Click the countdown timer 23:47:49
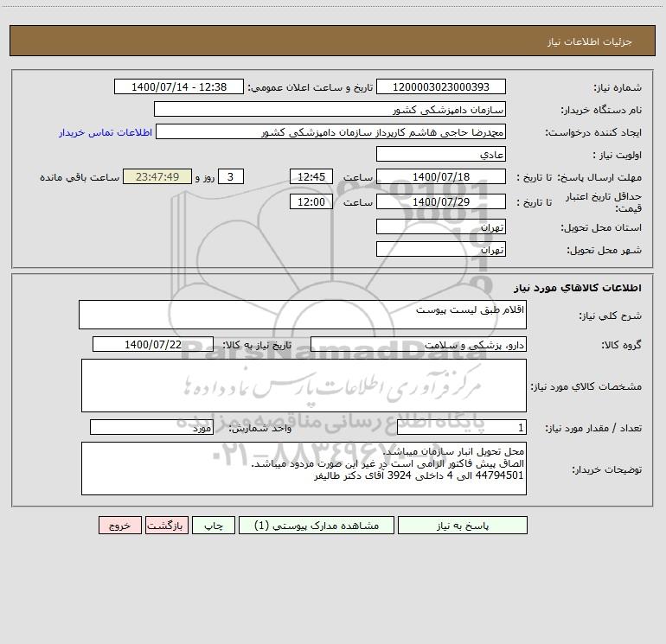 pos(157,176)
